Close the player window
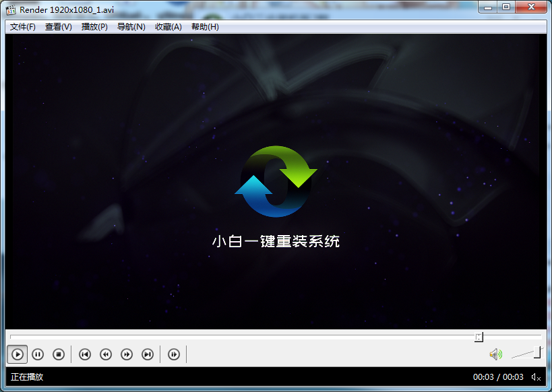552x392 pixels. coord(531,7)
